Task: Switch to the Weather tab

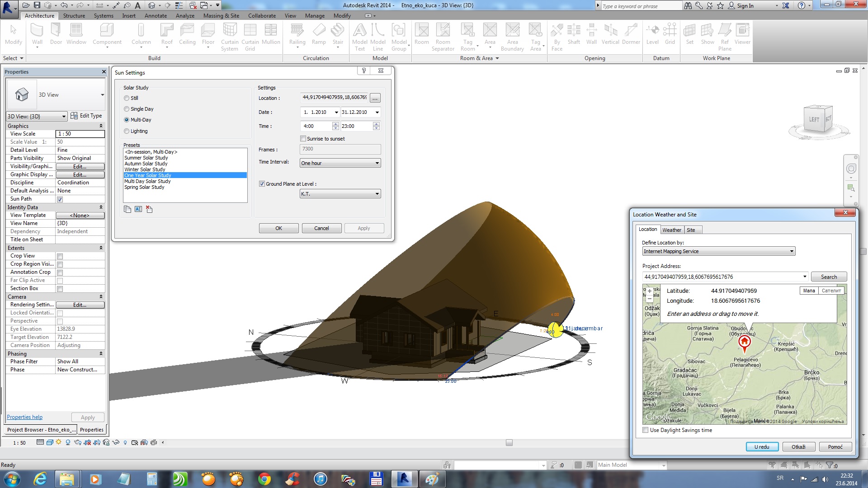Action: click(671, 230)
